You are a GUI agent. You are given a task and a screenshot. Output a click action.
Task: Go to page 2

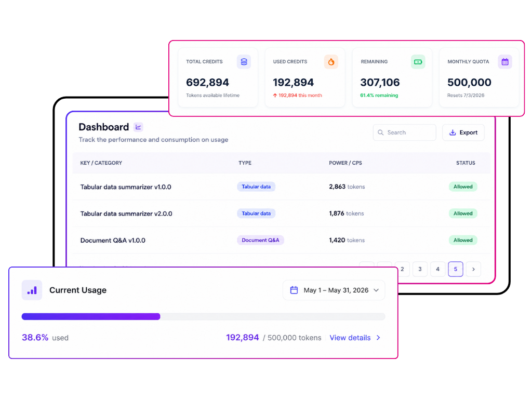tap(403, 269)
